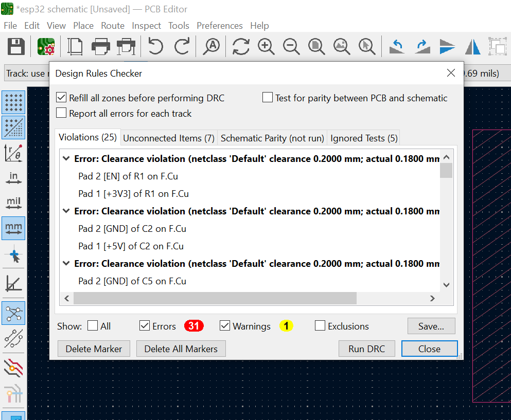Toggle 45-degree line constraint icon
This screenshot has width=511, height=420.
coord(13,283)
